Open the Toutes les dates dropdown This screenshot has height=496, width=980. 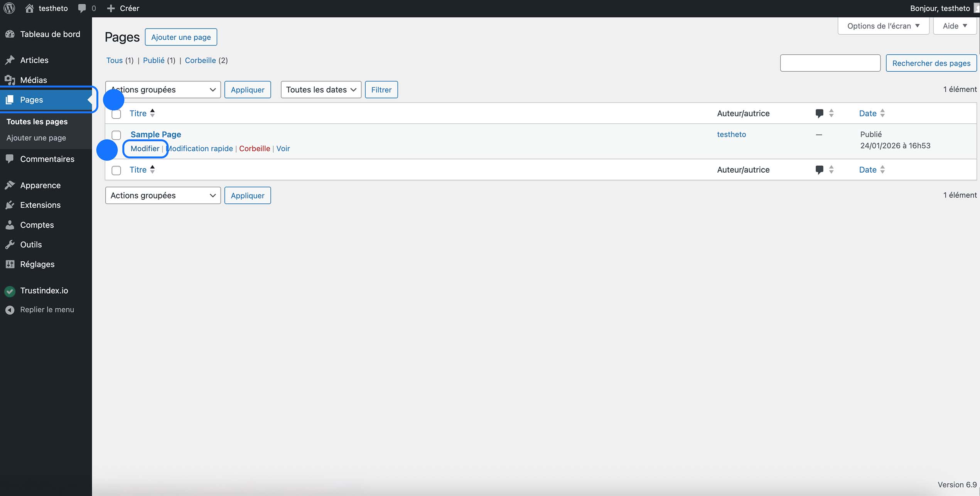pyautogui.click(x=320, y=89)
